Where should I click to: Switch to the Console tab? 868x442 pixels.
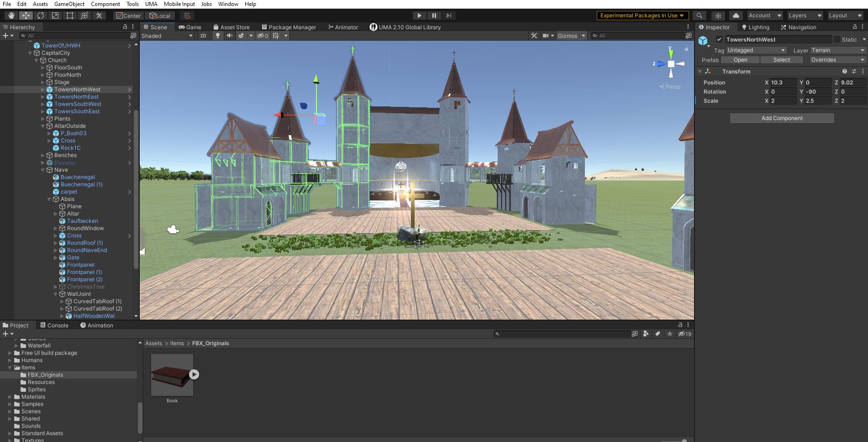tap(54, 325)
